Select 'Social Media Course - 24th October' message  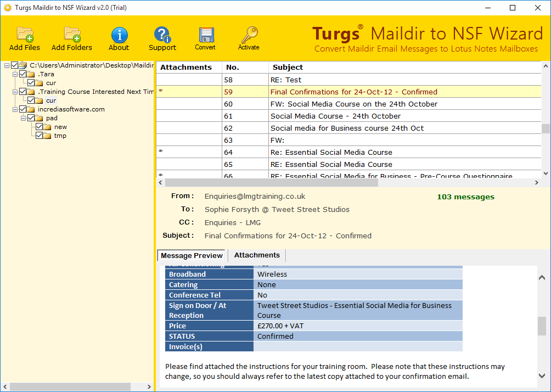click(348, 116)
